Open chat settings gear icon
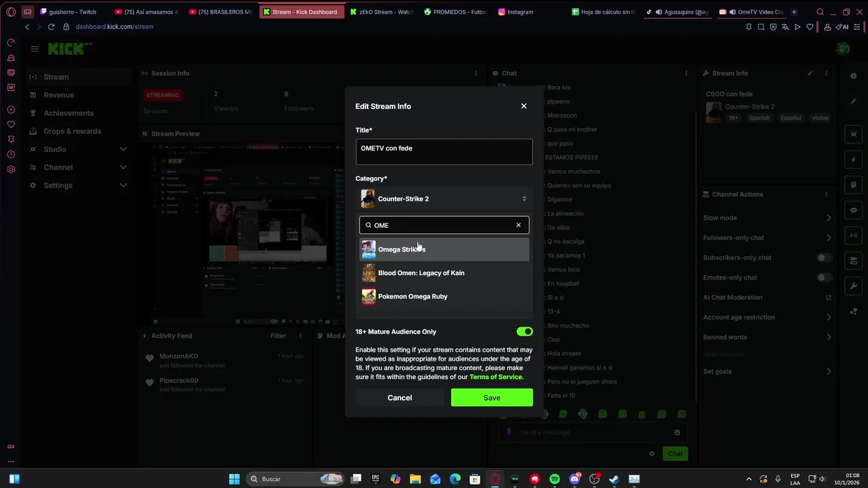This screenshot has width=868, height=488. (x=652, y=453)
